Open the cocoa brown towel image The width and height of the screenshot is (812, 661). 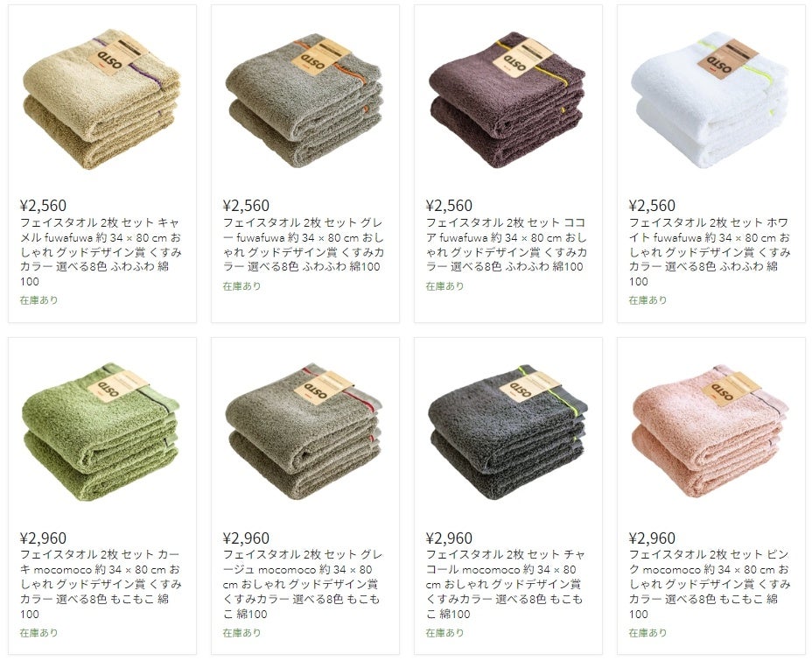click(507, 100)
